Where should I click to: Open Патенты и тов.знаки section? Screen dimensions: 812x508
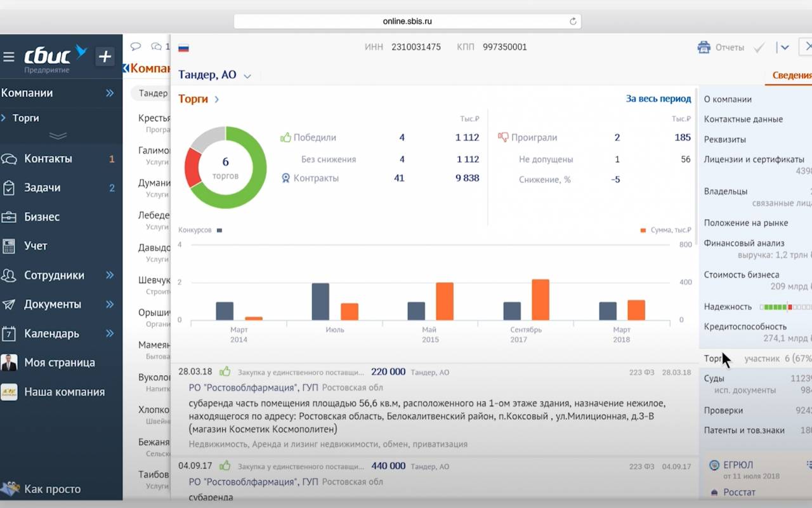(x=744, y=431)
